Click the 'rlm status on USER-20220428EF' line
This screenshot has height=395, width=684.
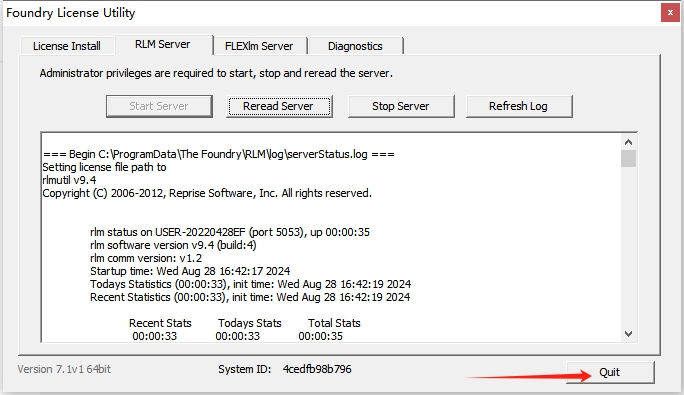(x=230, y=232)
